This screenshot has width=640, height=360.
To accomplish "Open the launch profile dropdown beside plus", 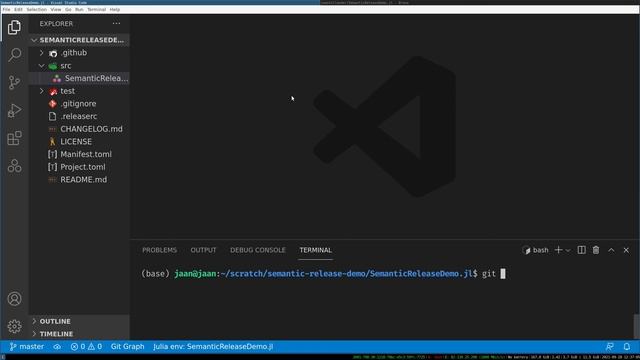I will point(568,250).
